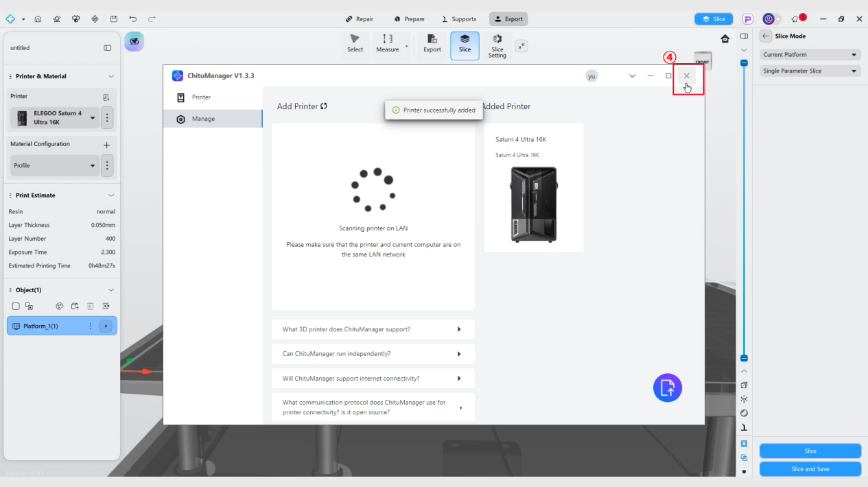
Task: Switch to the Repair tab
Action: click(360, 19)
